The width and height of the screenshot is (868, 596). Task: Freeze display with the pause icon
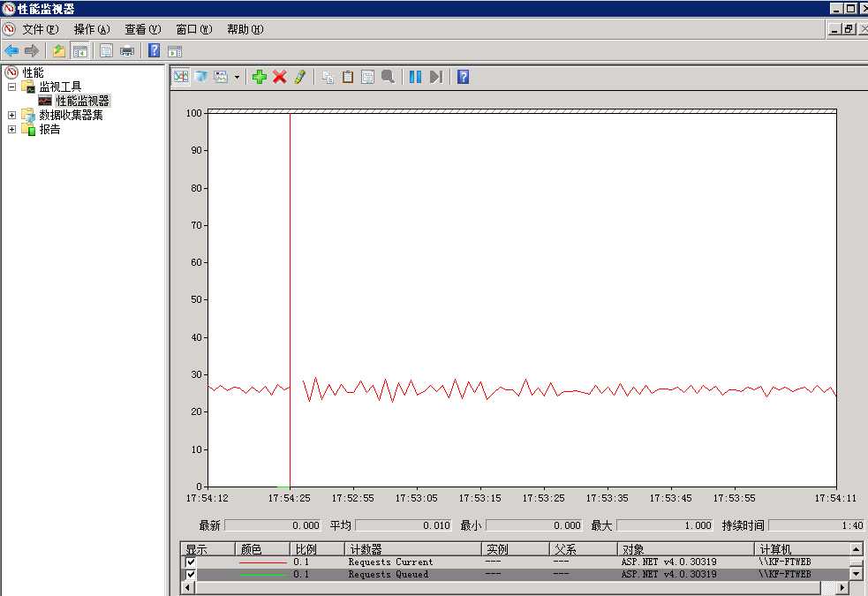click(415, 77)
